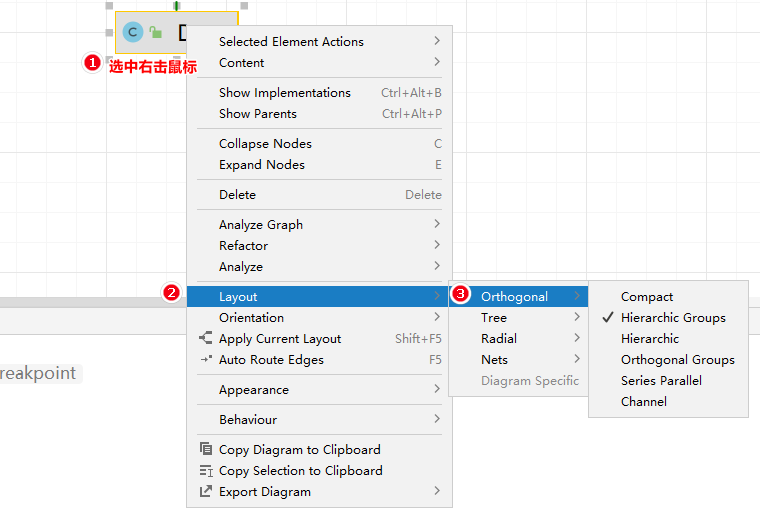The width and height of the screenshot is (760, 517).
Task: Click the Copy Selection to Clipboard icon
Action: tap(206, 470)
